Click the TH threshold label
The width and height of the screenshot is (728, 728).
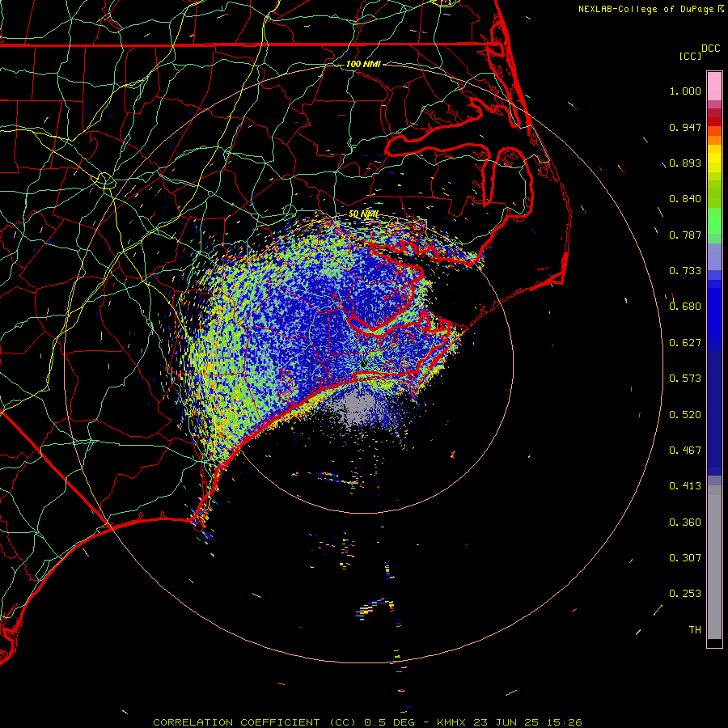coord(695,630)
